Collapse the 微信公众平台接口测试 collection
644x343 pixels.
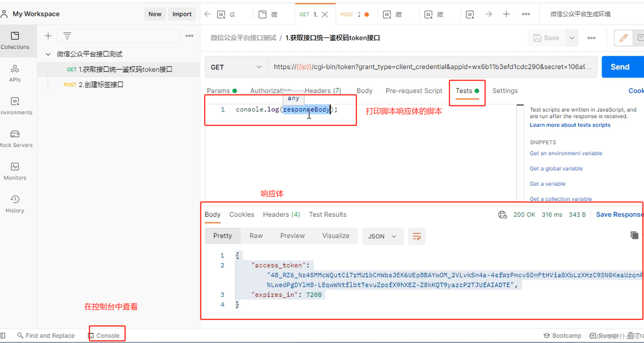click(48, 54)
